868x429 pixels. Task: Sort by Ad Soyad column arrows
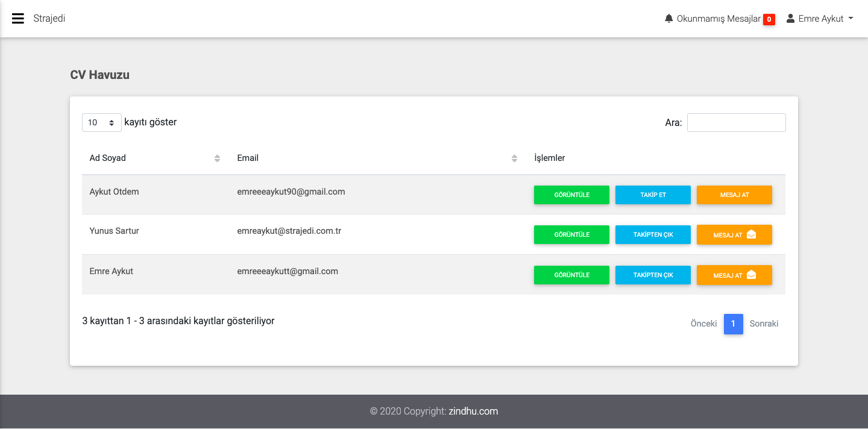[x=217, y=158]
